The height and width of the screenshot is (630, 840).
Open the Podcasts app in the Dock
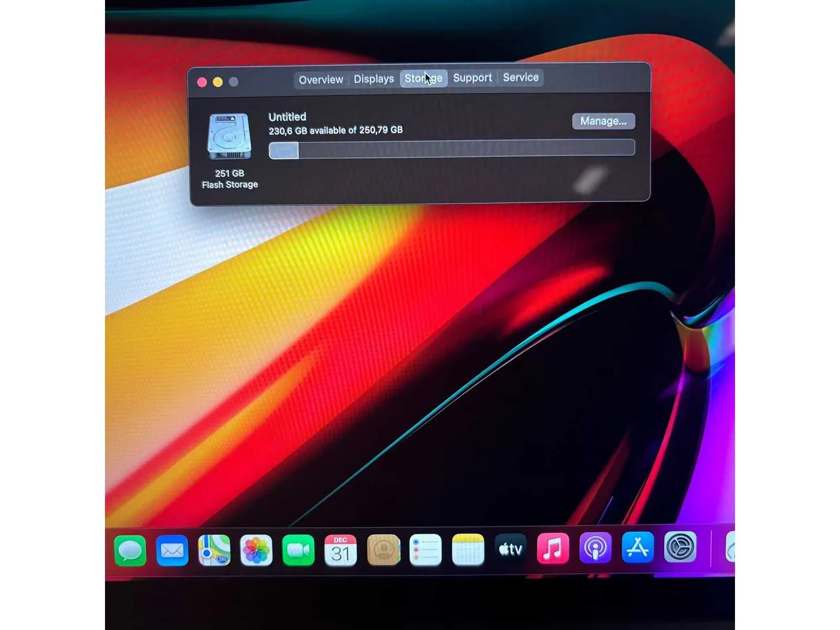click(595, 548)
